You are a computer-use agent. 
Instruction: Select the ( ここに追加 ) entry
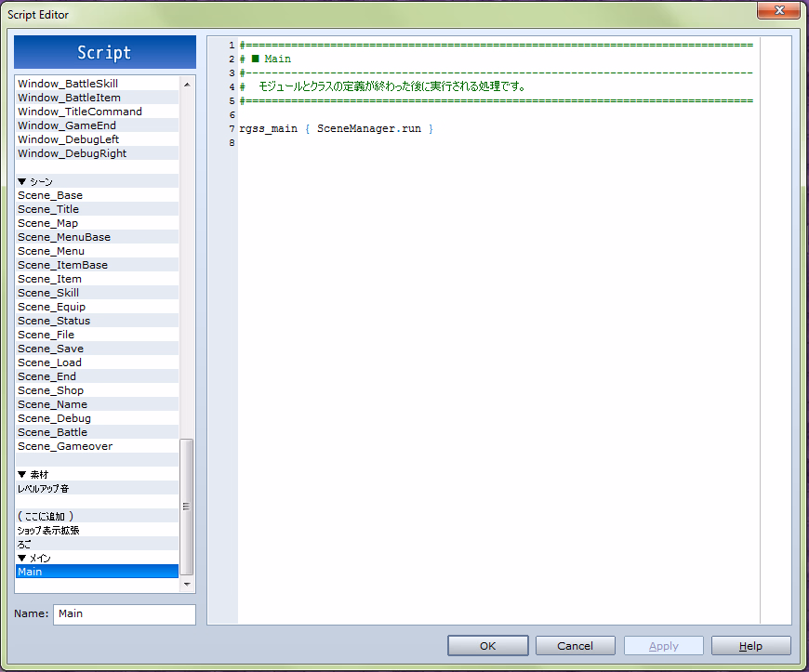click(x=46, y=516)
